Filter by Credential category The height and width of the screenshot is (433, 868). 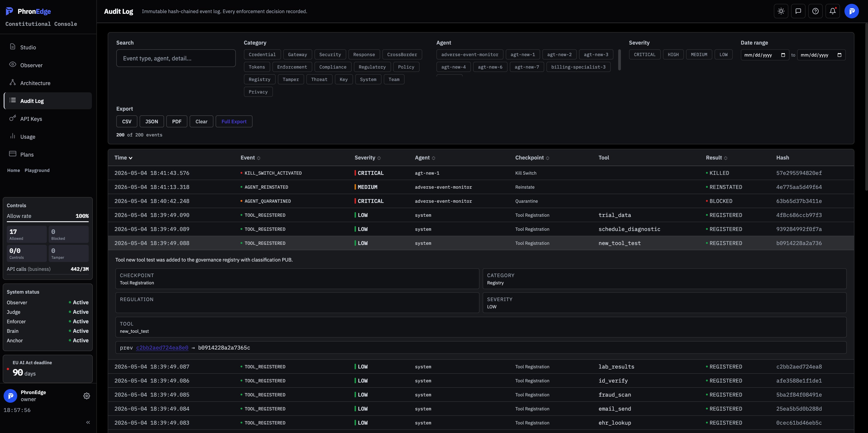262,55
